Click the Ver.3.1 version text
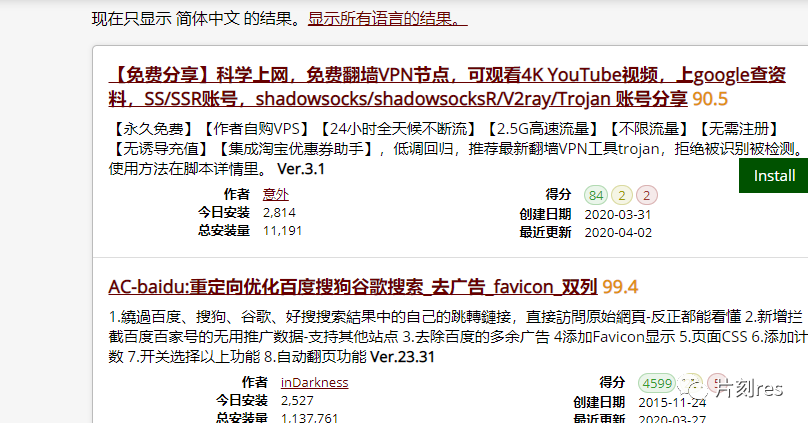This screenshot has height=423, width=808. [x=301, y=169]
